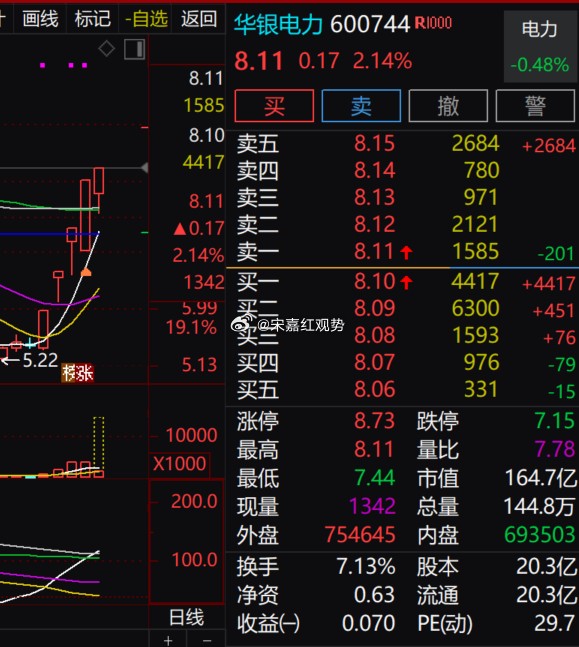Click 内盘 value 693503

coord(540,535)
